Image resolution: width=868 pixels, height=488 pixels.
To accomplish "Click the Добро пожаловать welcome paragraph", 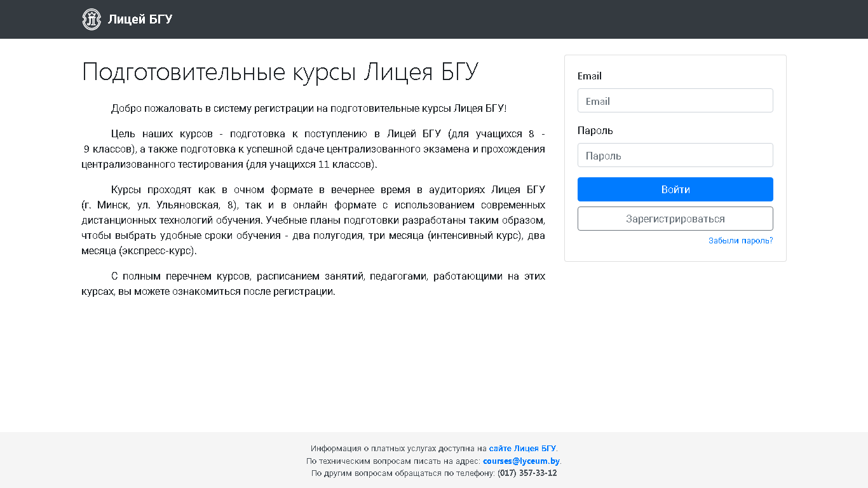I will pyautogui.click(x=309, y=108).
